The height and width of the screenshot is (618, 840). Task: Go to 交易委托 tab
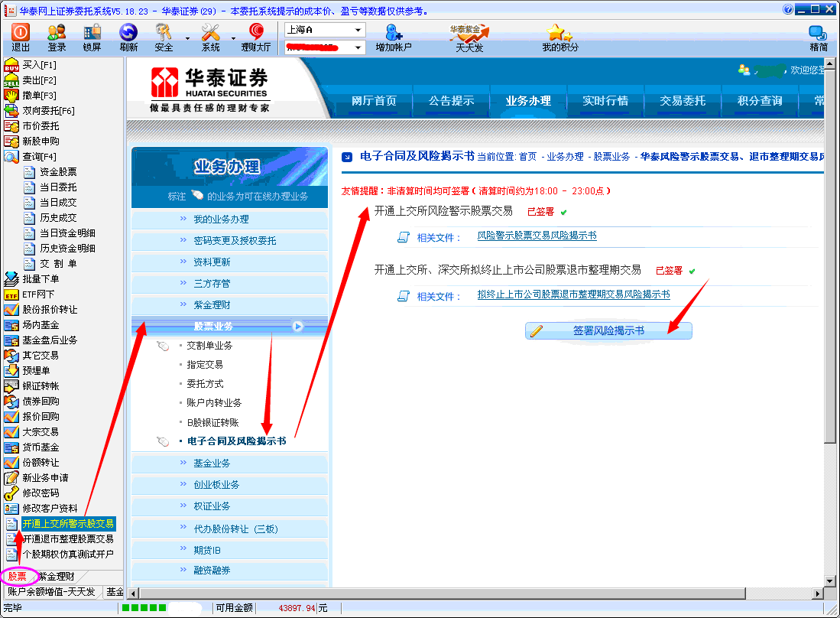(683, 101)
